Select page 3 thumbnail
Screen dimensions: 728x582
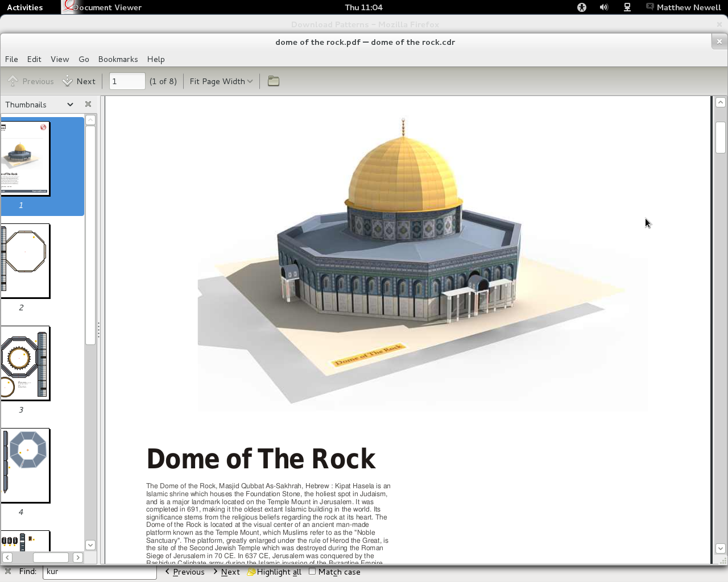tap(25, 363)
